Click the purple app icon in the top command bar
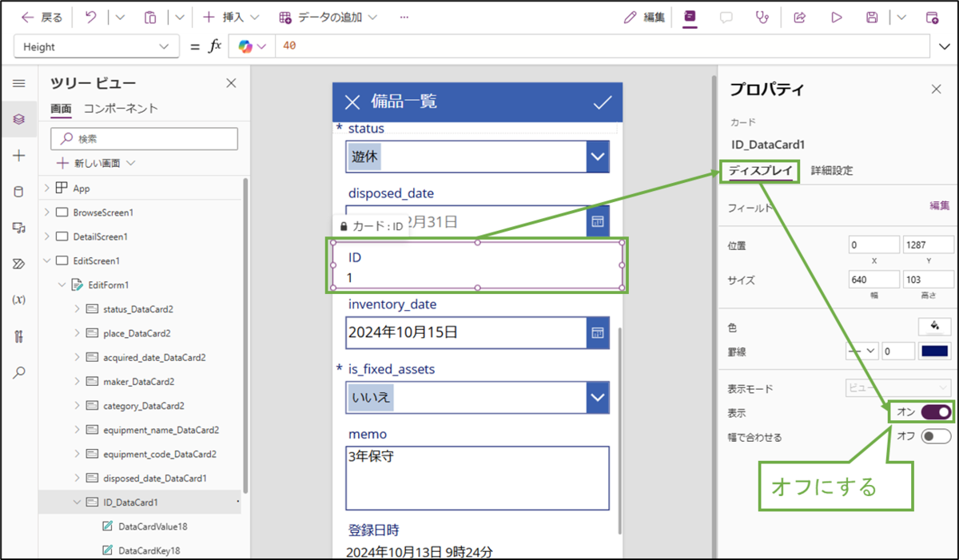959x560 pixels. [x=690, y=17]
